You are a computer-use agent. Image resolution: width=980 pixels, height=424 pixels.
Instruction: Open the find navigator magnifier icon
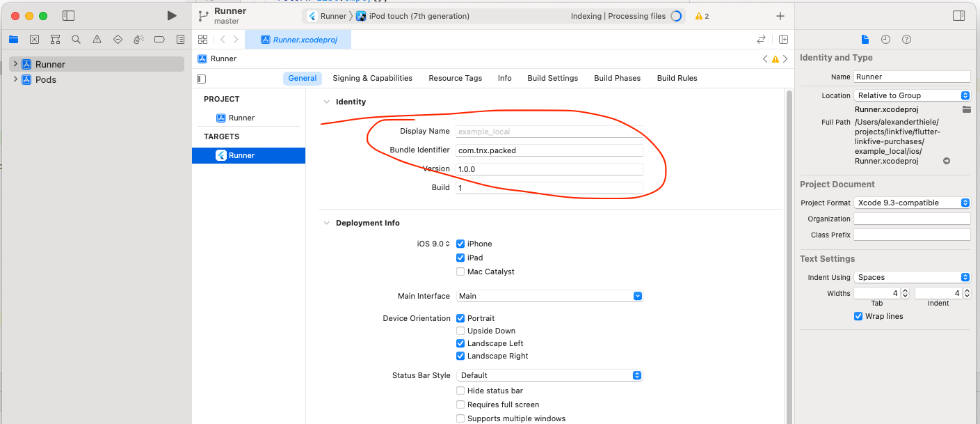click(76, 40)
